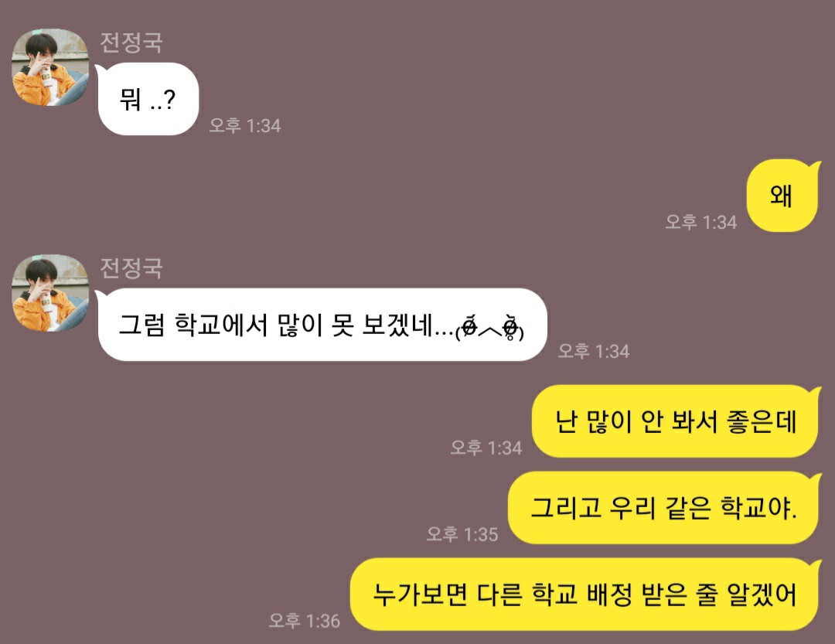This screenshot has height=644, width=835.
Task: Select the '그리고 우리 같은 학교야.' bubble
Action: 665,507
